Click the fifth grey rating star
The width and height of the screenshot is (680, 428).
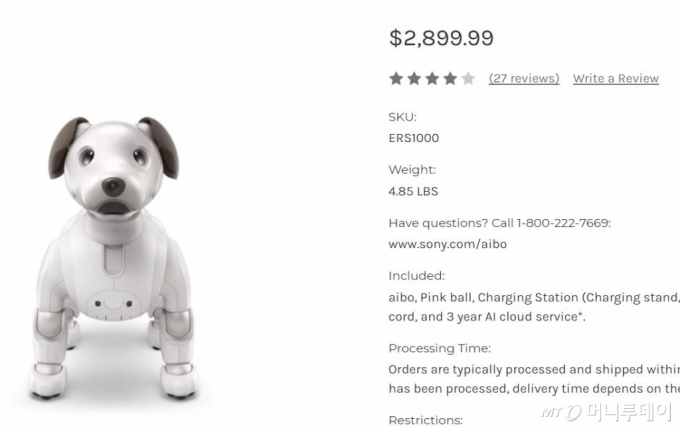pos(468,78)
